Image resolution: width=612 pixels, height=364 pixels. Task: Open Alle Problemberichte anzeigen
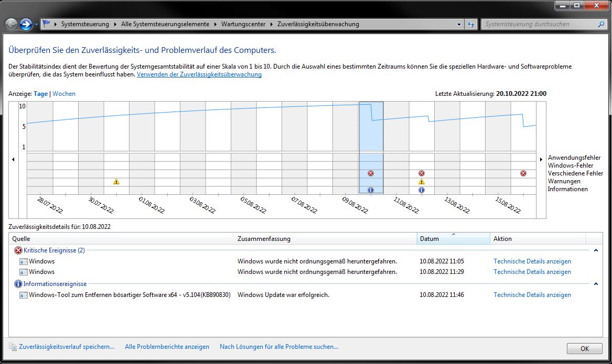167,347
